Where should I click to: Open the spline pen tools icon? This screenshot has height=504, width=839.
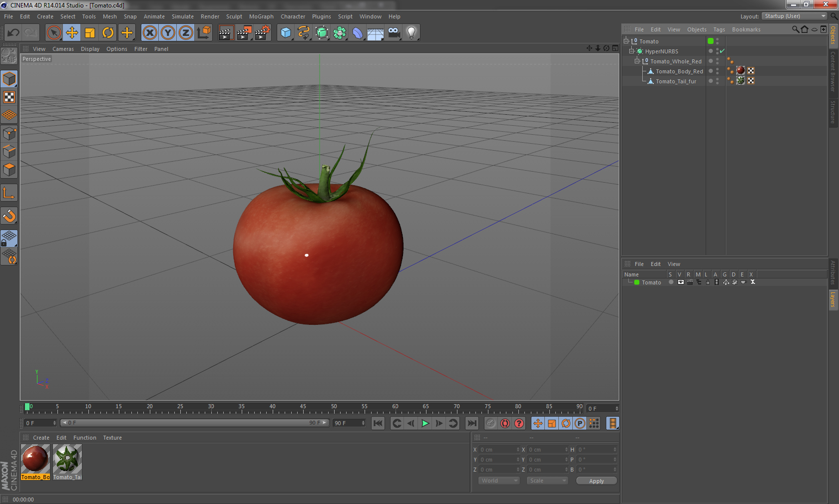[304, 33]
